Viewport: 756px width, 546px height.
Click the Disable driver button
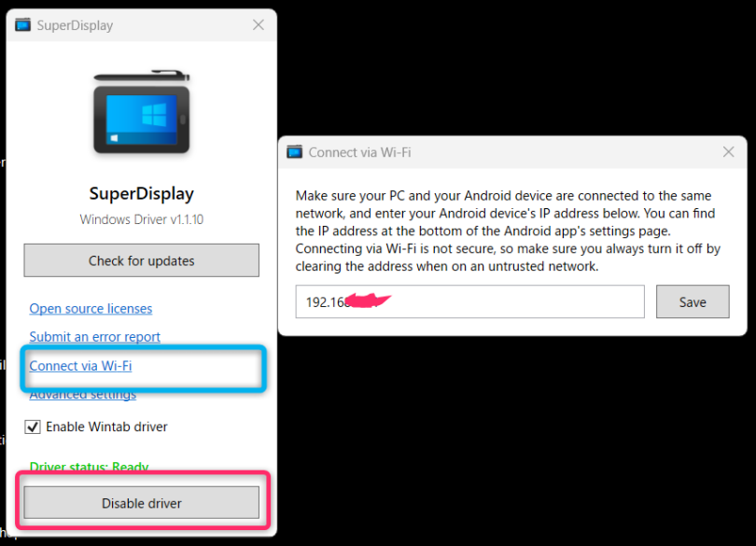pyautogui.click(x=141, y=502)
